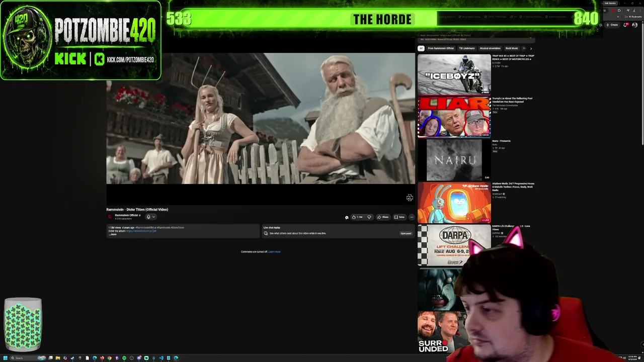Image resolution: width=644 pixels, height=362 pixels.
Task: Click the taskbar Search box
Action: (28, 358)
